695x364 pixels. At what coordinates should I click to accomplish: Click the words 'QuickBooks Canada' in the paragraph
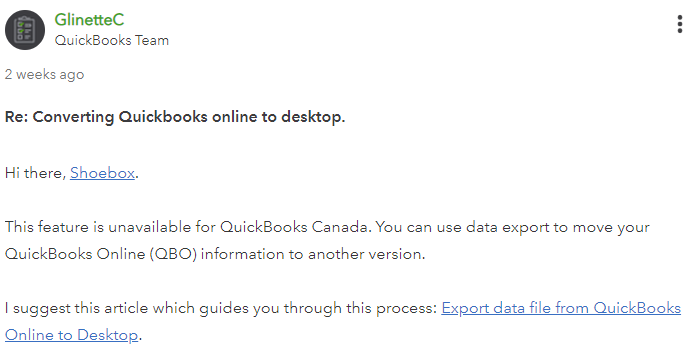click(x=293, y=227)
